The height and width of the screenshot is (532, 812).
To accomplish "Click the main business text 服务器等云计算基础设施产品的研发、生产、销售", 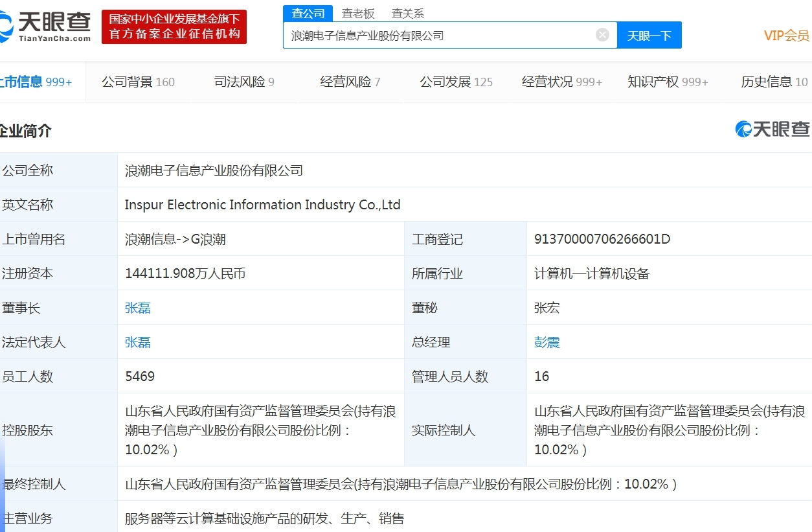I will (x=264, y=518).
